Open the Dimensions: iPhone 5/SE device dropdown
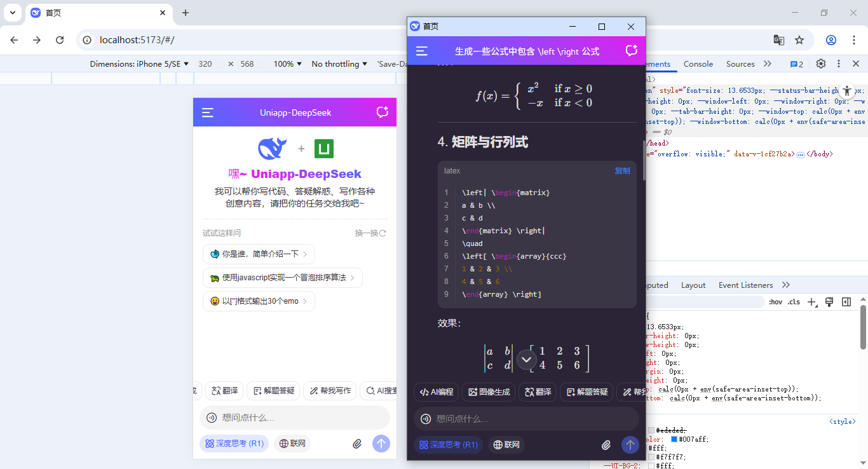Image resolution: width=868 pixels, height=469 pixels. (x=139, y=64)
